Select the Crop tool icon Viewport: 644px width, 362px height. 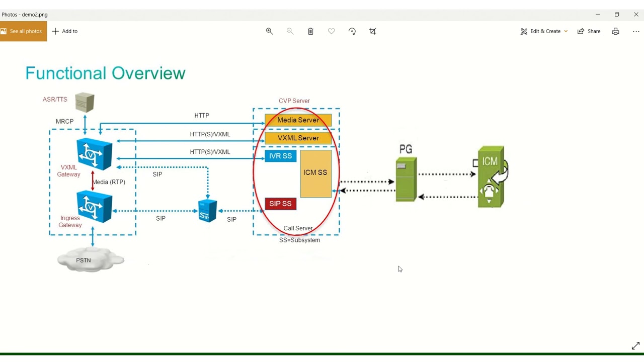click(373, 31)
